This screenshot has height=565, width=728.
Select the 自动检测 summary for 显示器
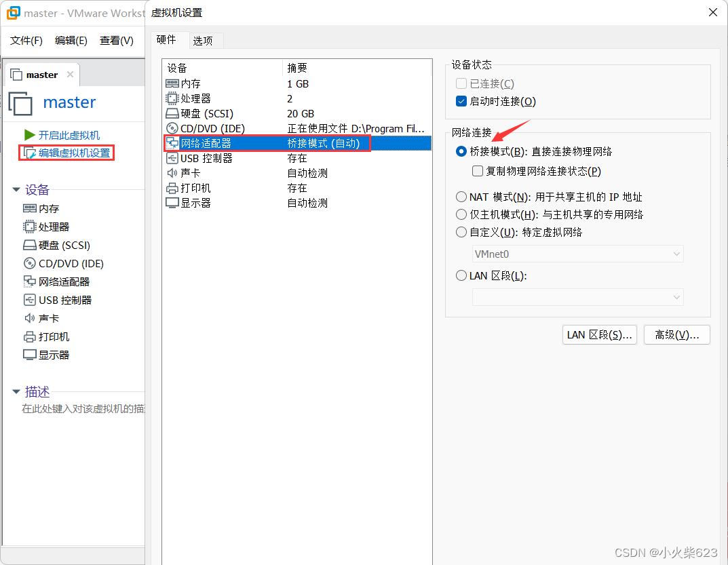tap(307, 203)
